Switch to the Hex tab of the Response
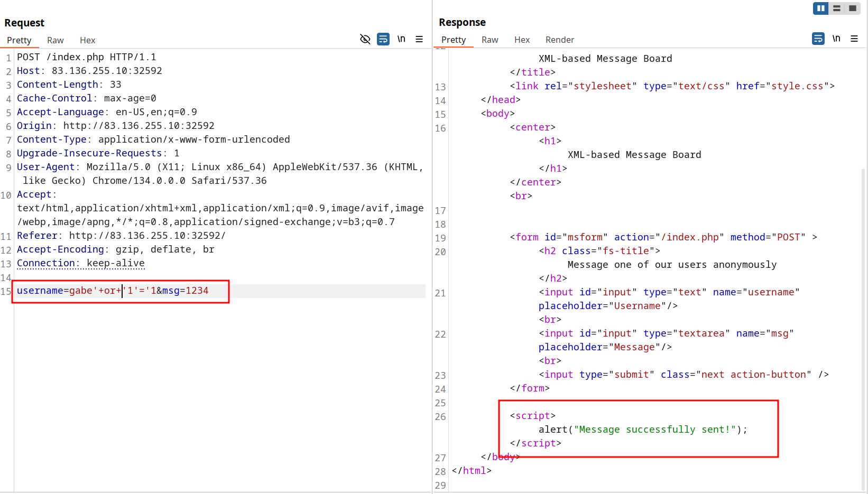 click(x=522, y=40)
